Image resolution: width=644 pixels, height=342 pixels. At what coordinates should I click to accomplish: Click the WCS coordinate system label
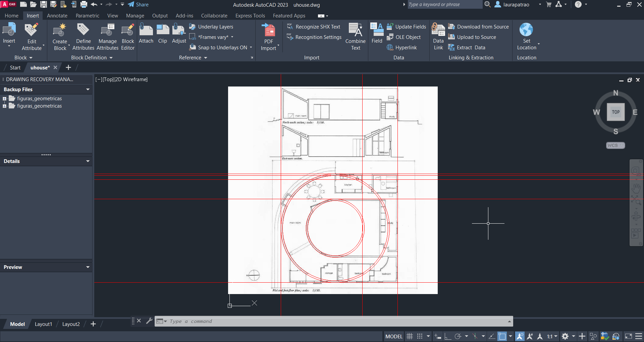(615, 145)
